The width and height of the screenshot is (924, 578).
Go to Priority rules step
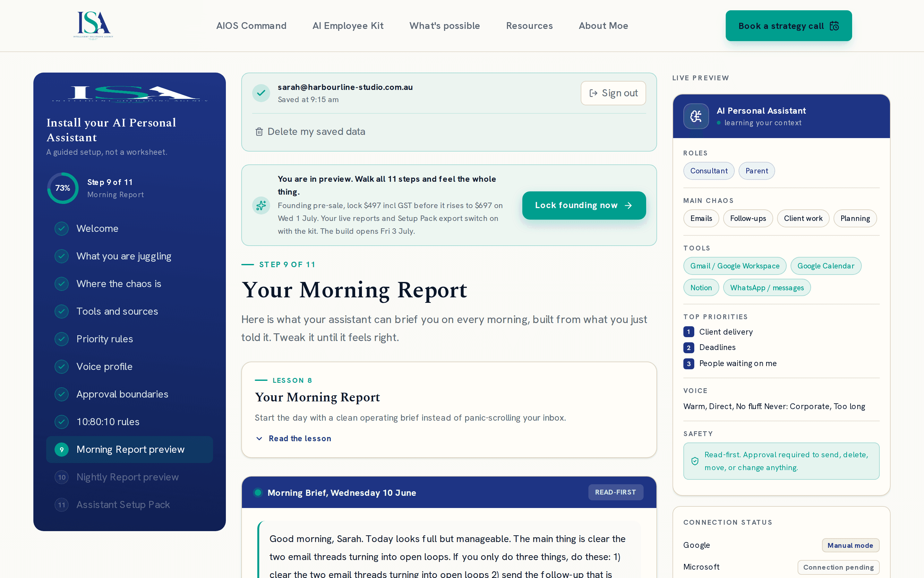pyautogui.click(x=129, y=339)
